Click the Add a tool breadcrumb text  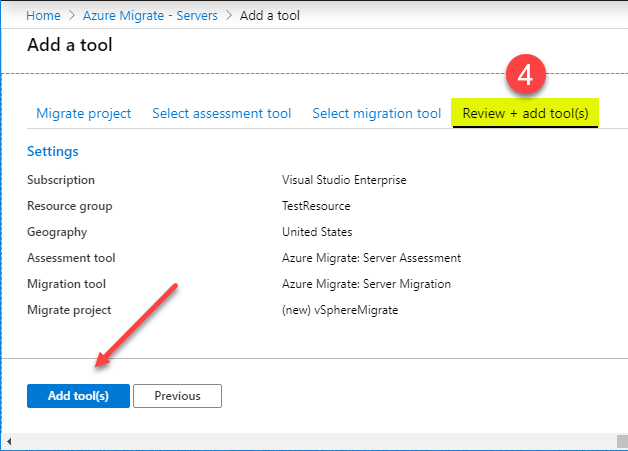(270, 15)
